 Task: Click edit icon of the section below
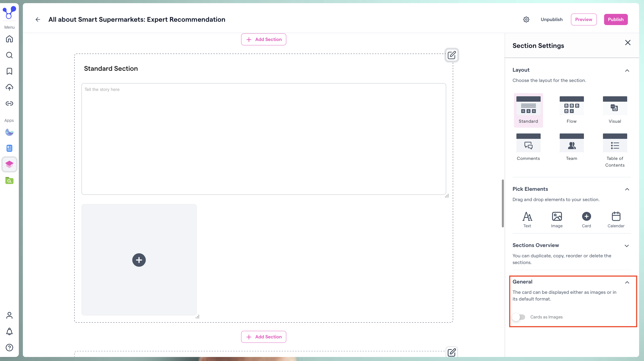tap(452, 352)
